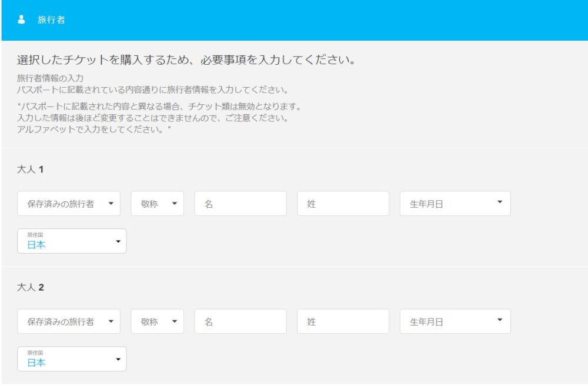Click the 名 input field for 大人 1
Image resolution: width=588 pixels, height=385 pixels.
coord(240,204)
